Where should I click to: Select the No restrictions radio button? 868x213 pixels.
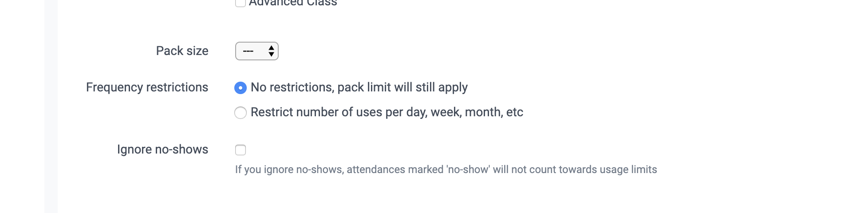click(241, 88)
